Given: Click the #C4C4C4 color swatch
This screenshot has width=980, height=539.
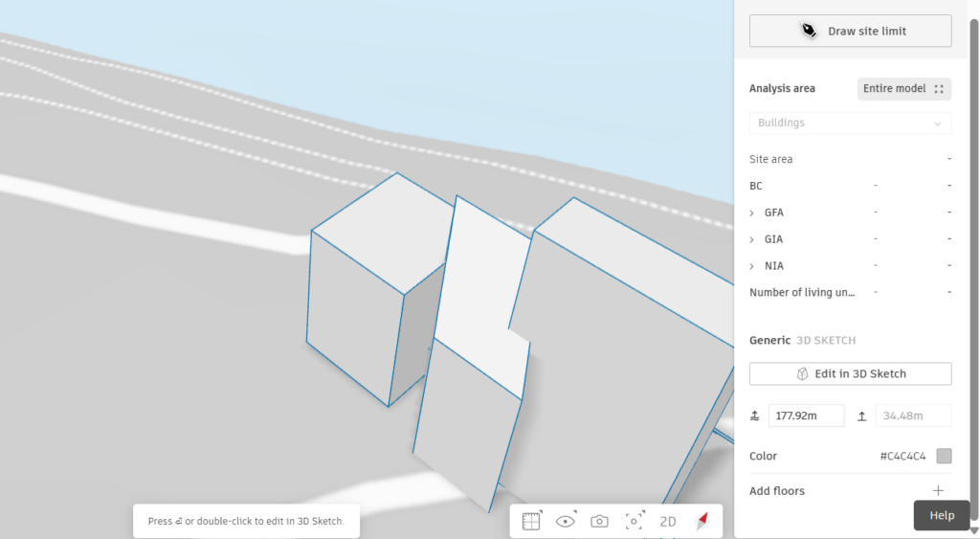Looking at the screenshot, I should coord(944,456).
